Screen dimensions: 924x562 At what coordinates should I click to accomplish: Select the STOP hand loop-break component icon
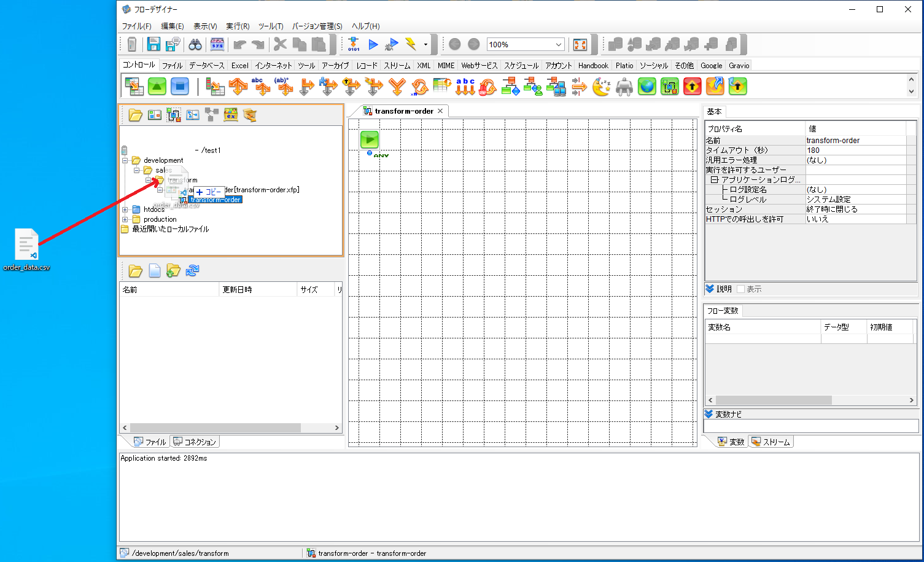487,87
